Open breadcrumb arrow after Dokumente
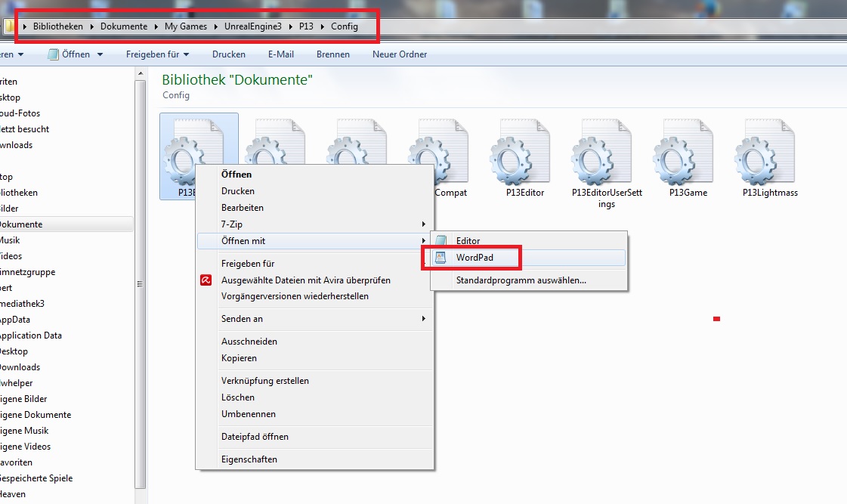Image resolution: width=847 pixels, height=504 pixels. [x=156, y=26]
